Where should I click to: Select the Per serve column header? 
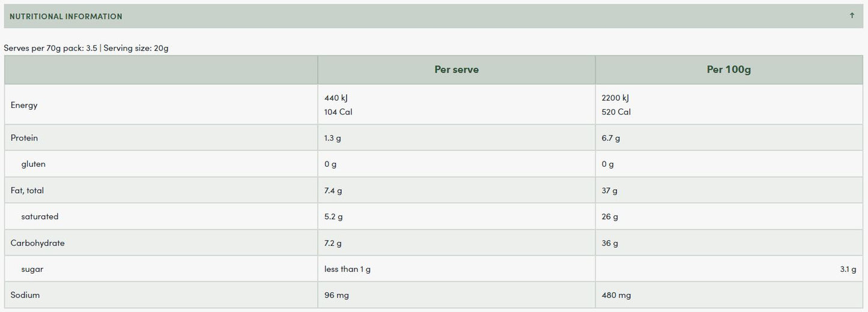[457, 70]
